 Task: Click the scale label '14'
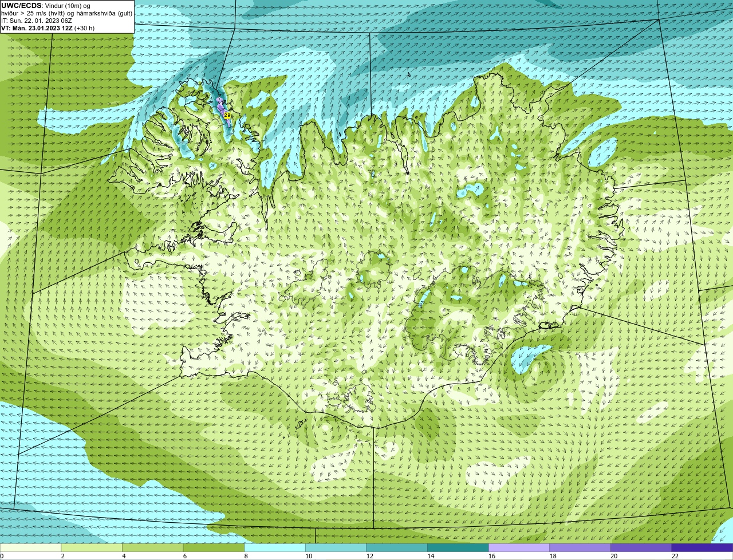point(431,556)
